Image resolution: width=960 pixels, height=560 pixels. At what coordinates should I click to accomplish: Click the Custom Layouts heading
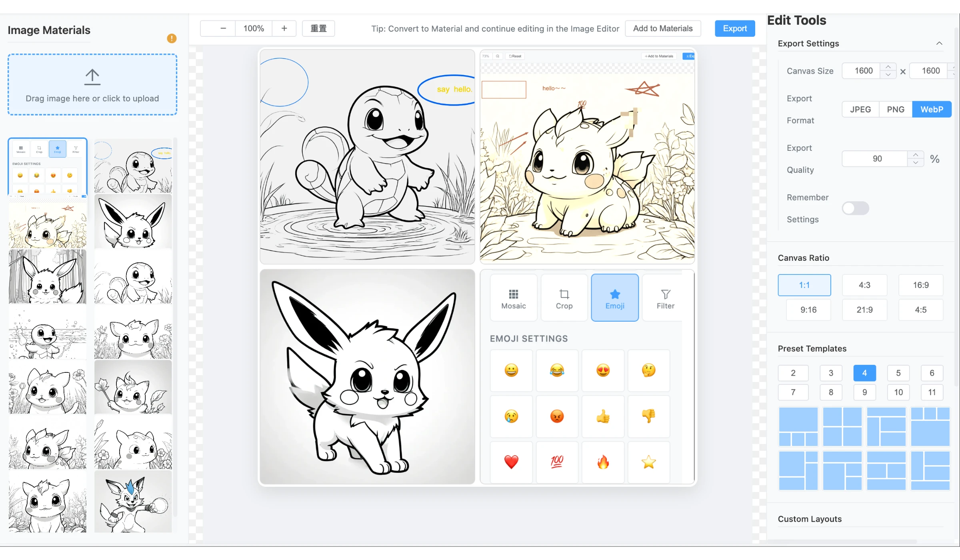(810, 519)
